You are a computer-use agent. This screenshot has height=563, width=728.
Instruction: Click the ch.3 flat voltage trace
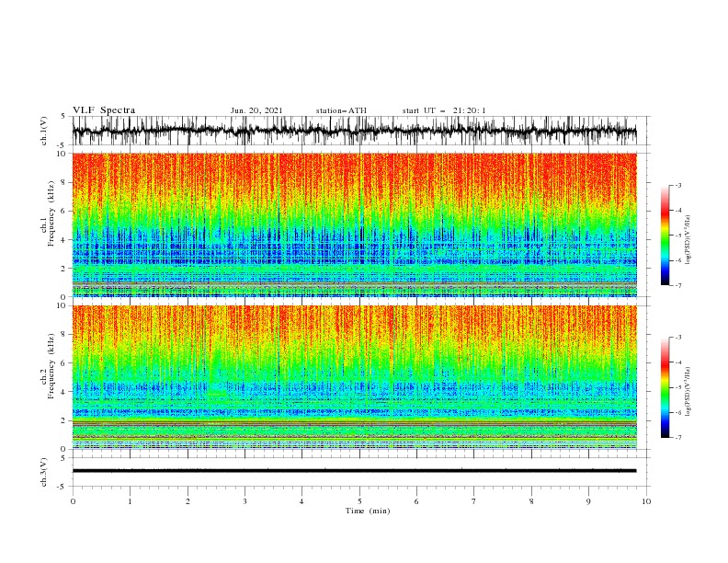coord(354,471)
